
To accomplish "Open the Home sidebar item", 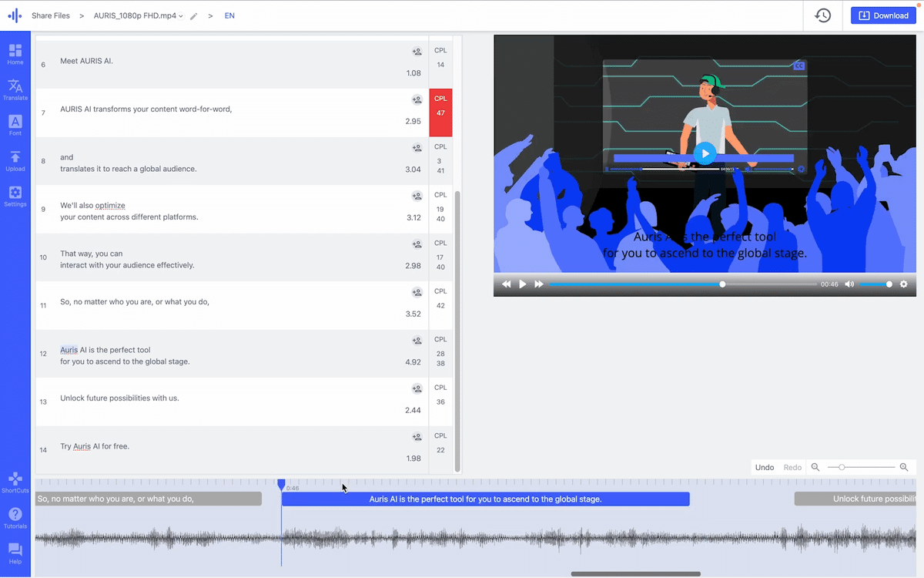I will tap(15, 54).
